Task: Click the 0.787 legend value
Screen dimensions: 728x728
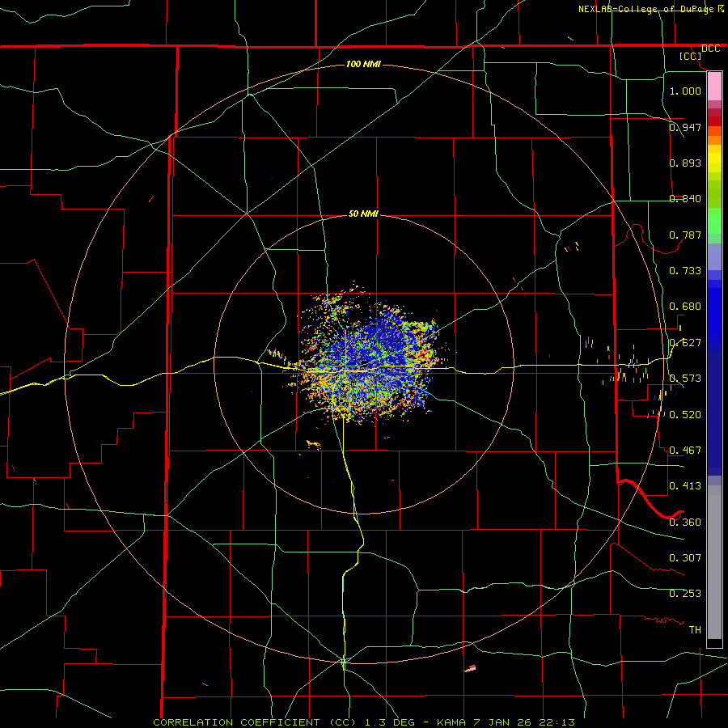Action: click(685, 235)
